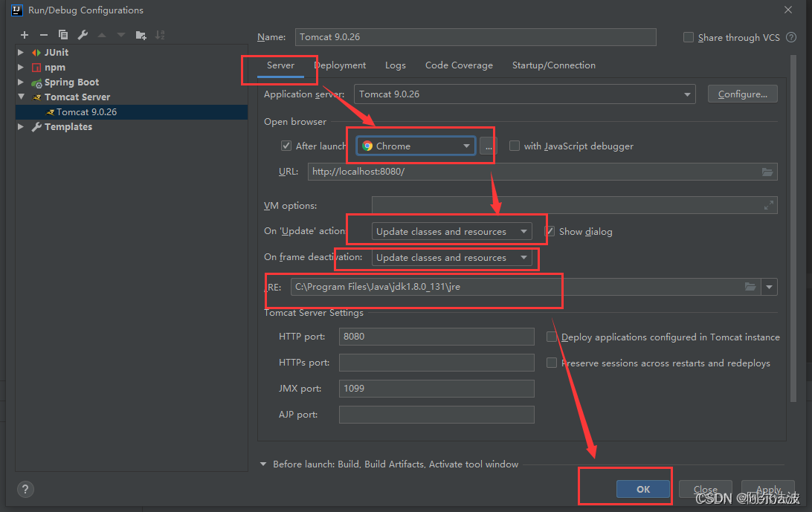Click the JMX port field

click(436, 388)
